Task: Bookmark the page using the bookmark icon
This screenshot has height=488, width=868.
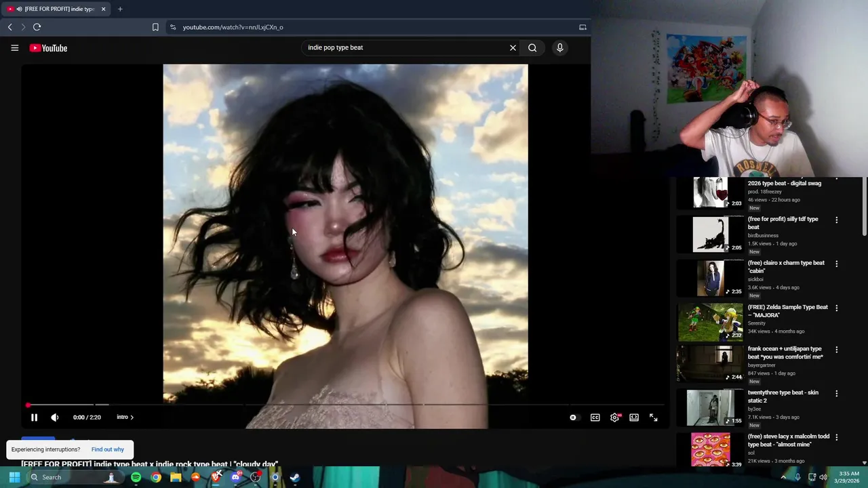Action: [x=155, y=27]
